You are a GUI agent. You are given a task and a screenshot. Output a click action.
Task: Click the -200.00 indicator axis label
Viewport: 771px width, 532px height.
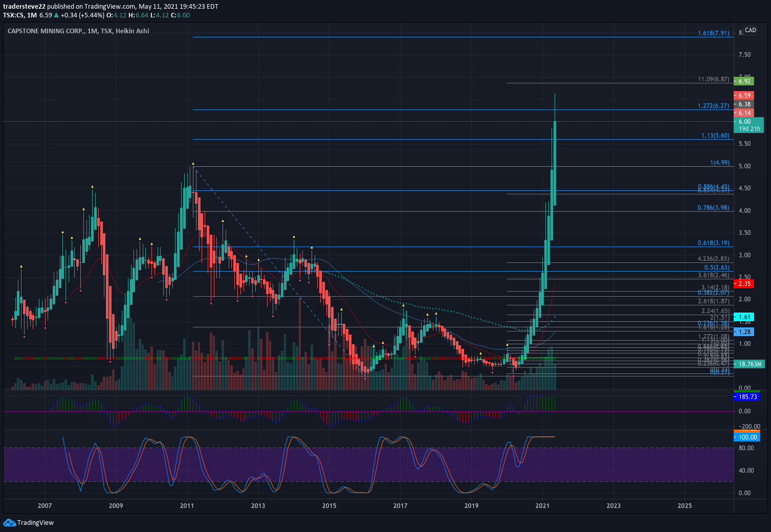[750, 427]
